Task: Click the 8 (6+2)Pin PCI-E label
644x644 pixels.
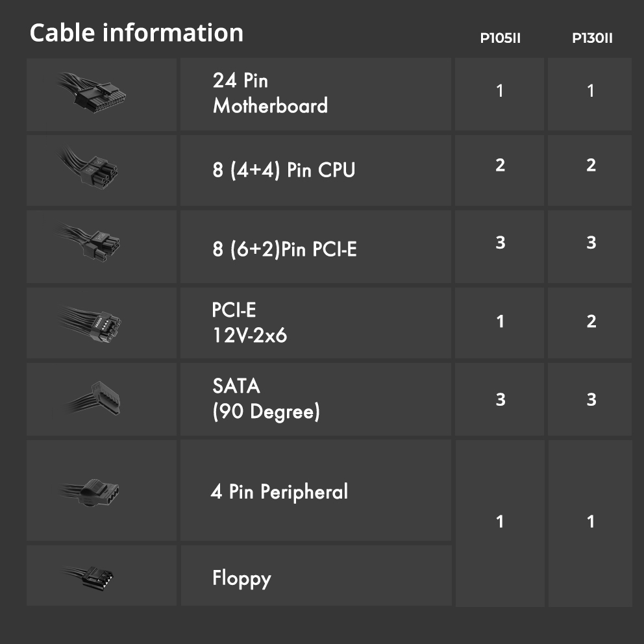Action: (284, 249)
